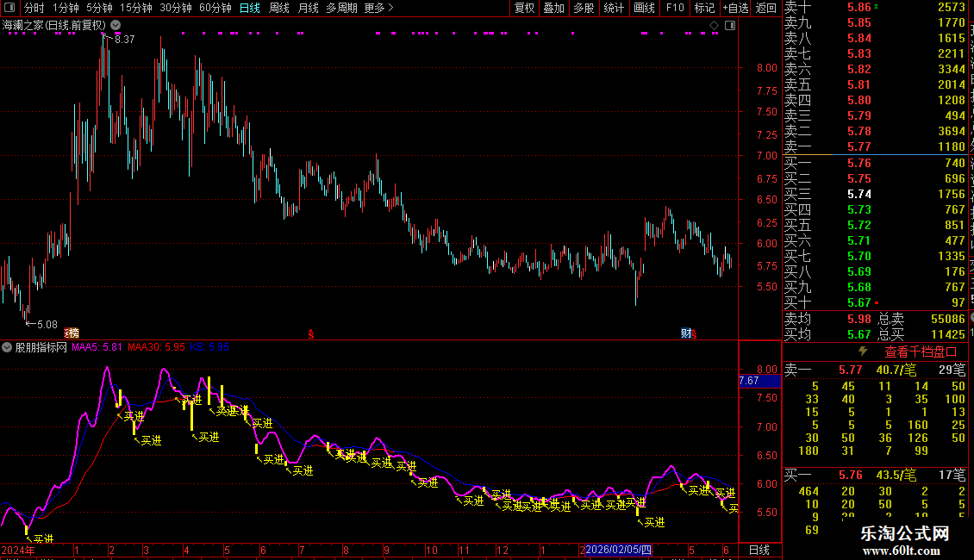Open the 统计 statistics tool
Image resolution: width=974 pixels, height=560 pixels.
point(614,8)
